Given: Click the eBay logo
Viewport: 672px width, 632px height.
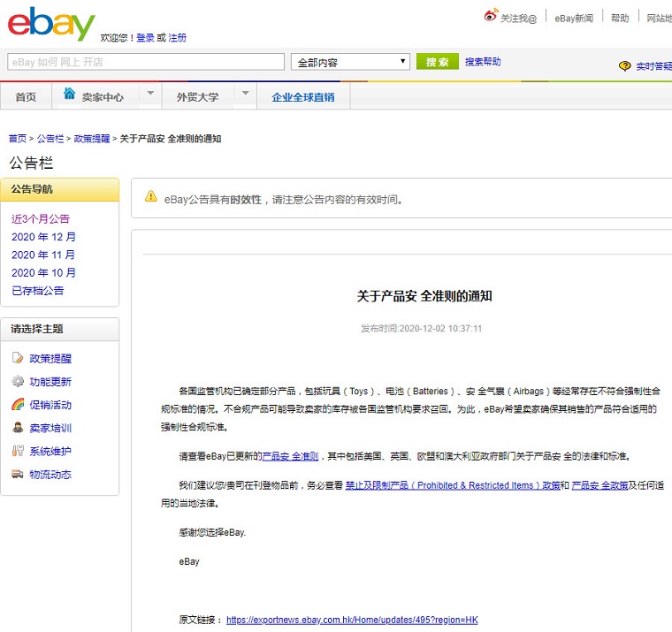Looking at the screenshot, I should click(51, 24).
